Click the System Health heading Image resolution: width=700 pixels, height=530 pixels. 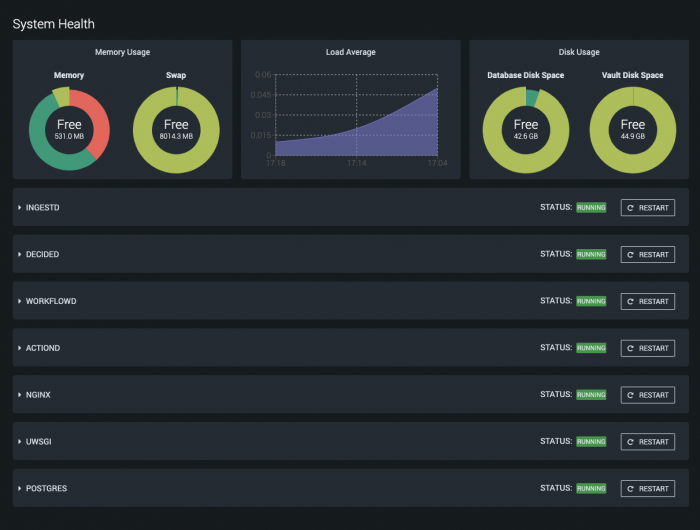54,24
